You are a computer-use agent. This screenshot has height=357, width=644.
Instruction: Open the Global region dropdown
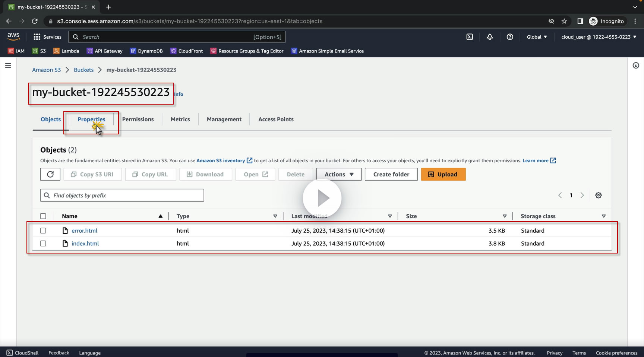[537, 37]
